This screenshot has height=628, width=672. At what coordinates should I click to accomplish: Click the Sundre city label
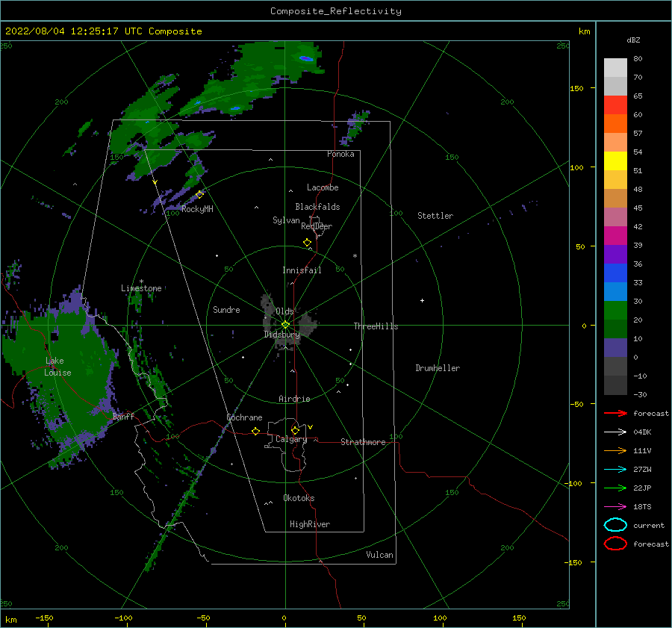tap(226, 309)
